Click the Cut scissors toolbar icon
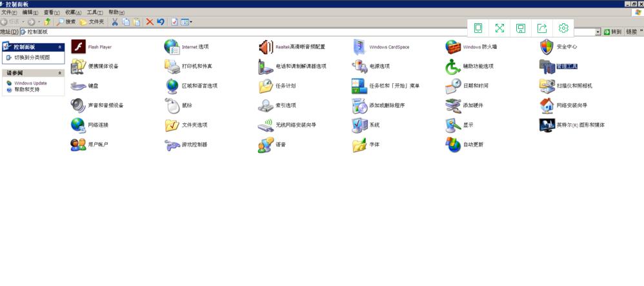Image resolution: width=644 pixels, height=286 pixels. coord(115,21)
